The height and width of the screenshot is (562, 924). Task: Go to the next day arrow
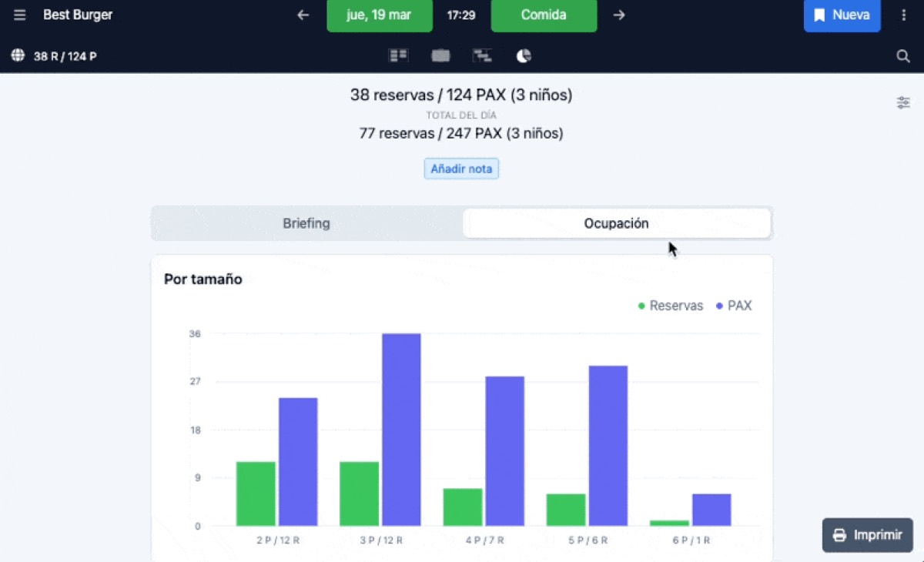click(x=619, y=15)
